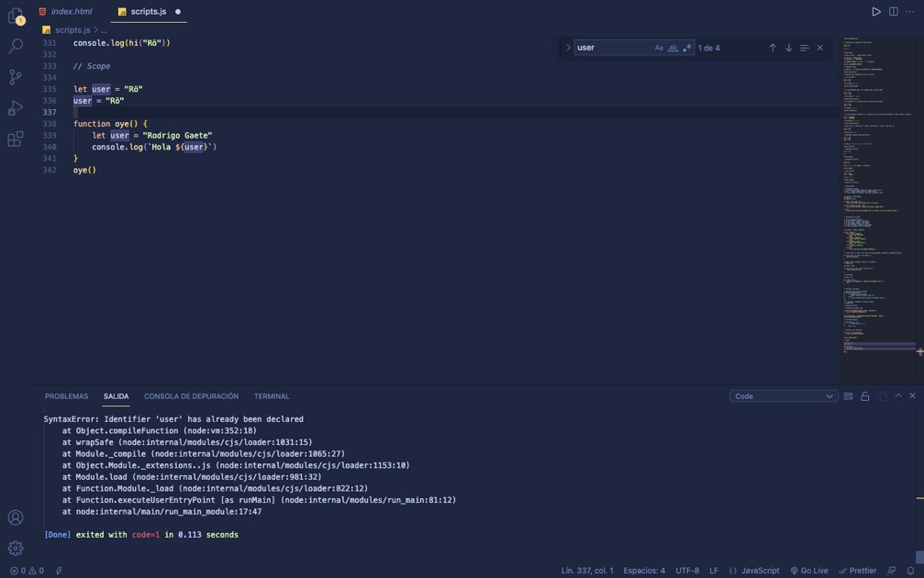Open the Accounts menu
Screen dimensions: 924x578
(16, 517)
